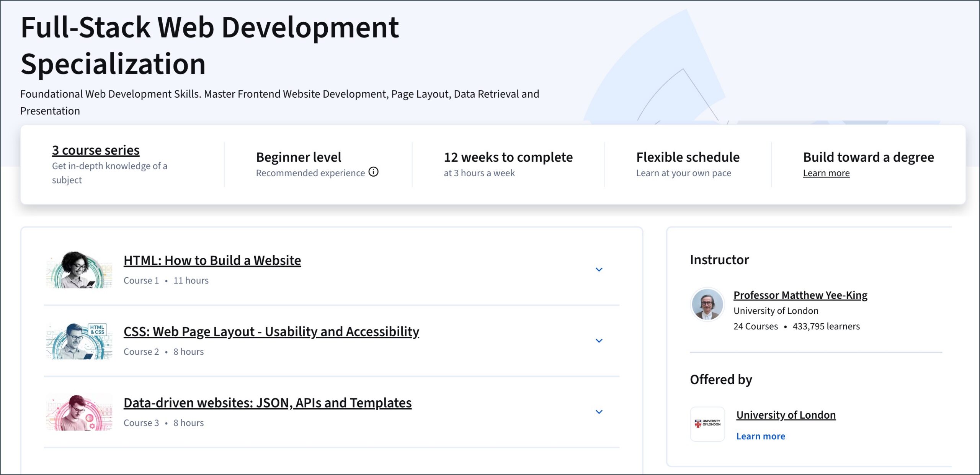The height and width of the screenshot is (475, 980).
Task: Click the Data-driven websites course thumbnail
Action: pyautogui.click(x=79, y=412)
